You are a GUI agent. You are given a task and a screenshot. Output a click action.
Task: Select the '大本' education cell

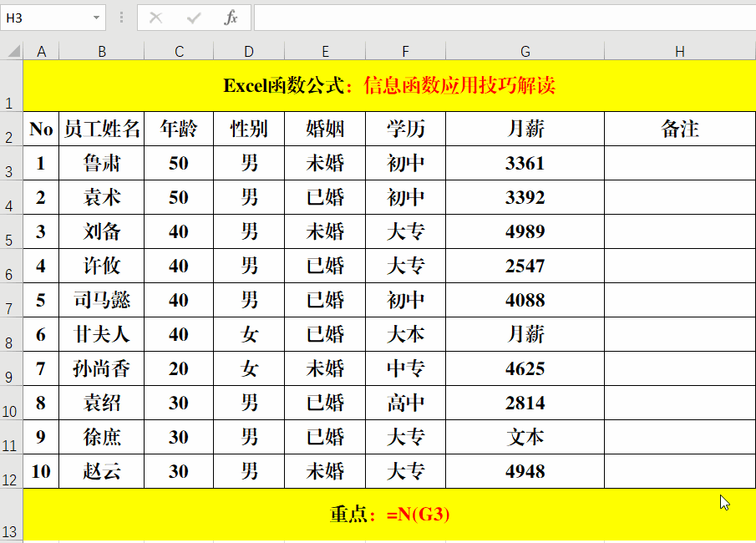click(405, 334)
